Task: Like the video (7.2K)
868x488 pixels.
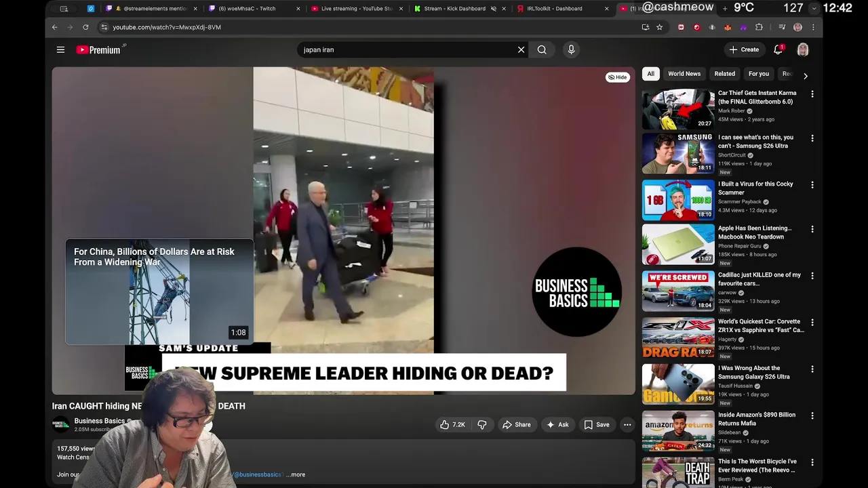Action: pyautogui.click(x=452, y=424)
